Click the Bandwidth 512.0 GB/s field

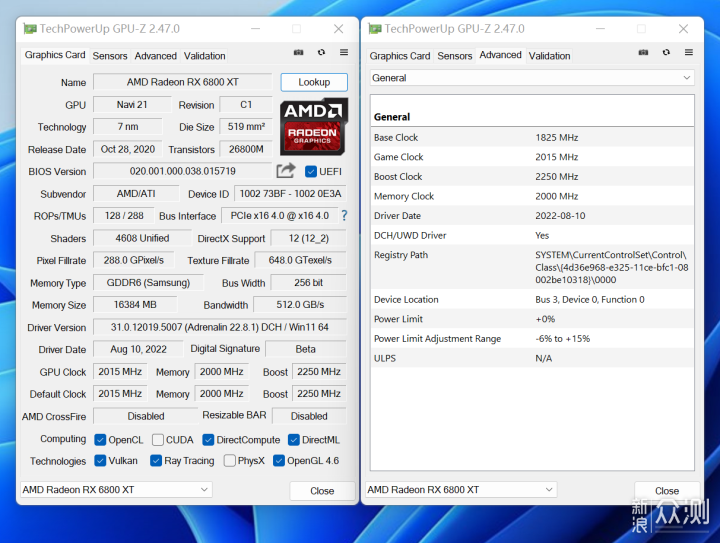click(300, 305)
